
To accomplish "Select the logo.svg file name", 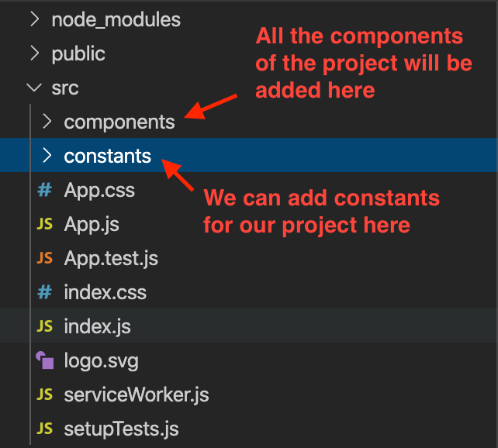I will (x=101, y=361).
